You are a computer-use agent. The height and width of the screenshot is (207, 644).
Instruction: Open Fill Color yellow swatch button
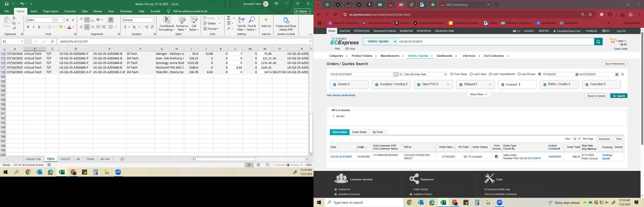tap(60, 27)
